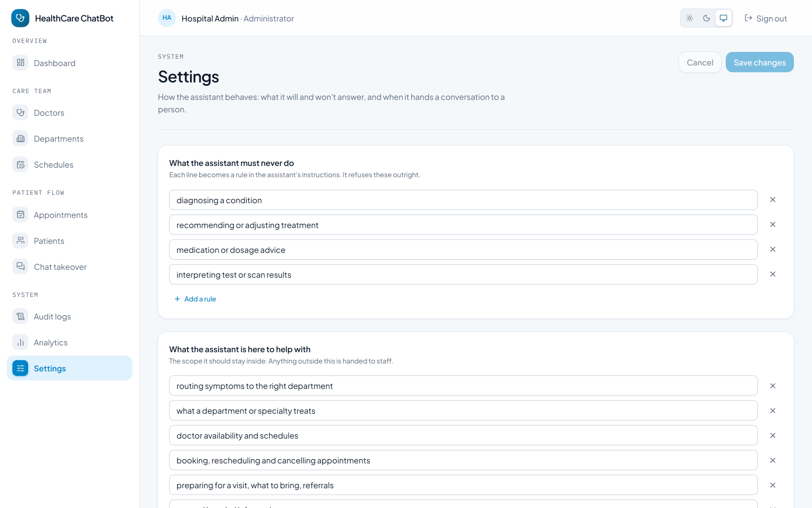Go to Analytics in sidebar
The image size is (812, 508).
coord(69,342)
